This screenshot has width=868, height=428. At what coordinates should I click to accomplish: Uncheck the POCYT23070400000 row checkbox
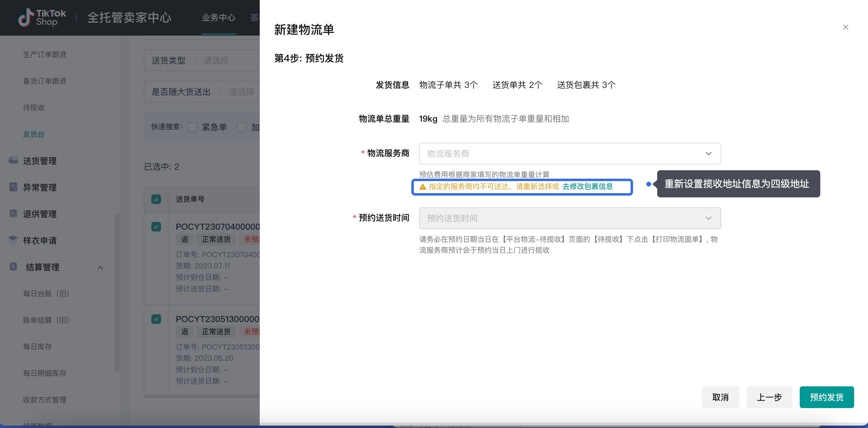pyautogui.click(x=156, y=227)
